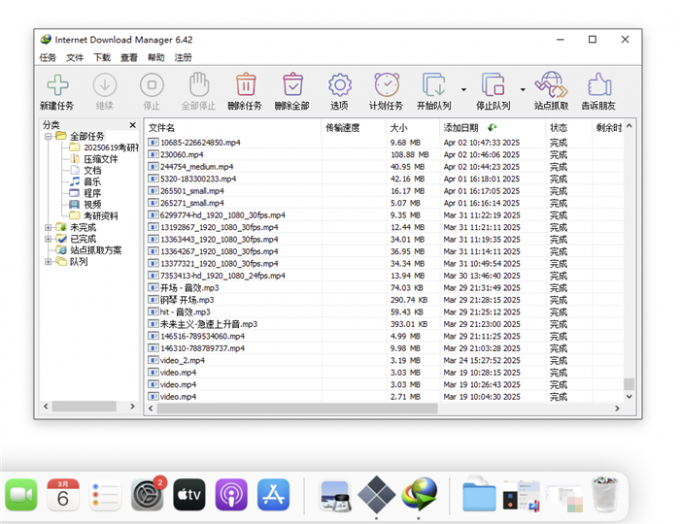
Task: Select file 244754_medium.mp4
Action: [196, 167]
